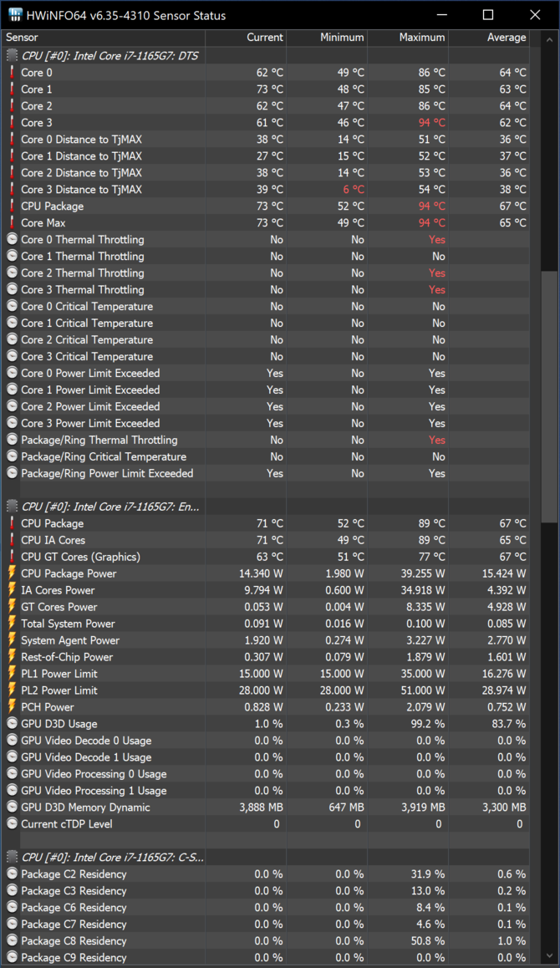Click the thermometer icon of Core 3 Distance to TjMAX
560x968 pixels.
coord(12,189)
